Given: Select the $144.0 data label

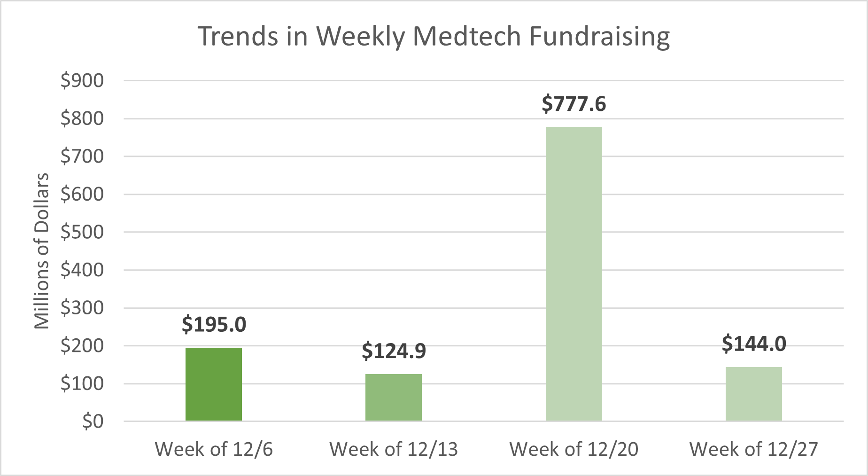Looking at the screenshot, I should click(x=753, y=343).
